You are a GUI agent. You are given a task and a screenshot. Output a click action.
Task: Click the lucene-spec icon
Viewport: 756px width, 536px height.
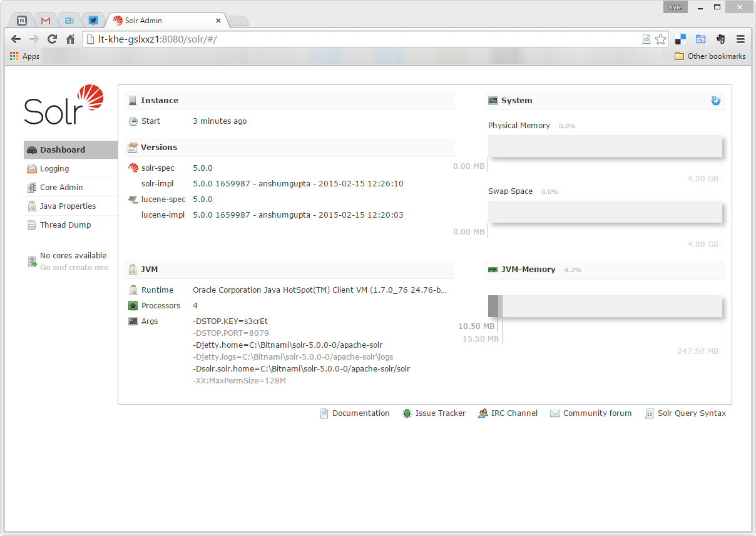(133, 200)
